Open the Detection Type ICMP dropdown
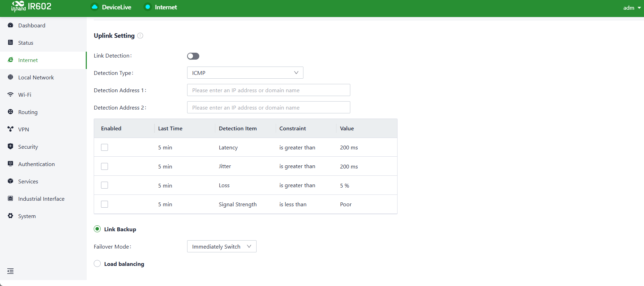This screenshot has height=286, width=644. tap(245, 73)
